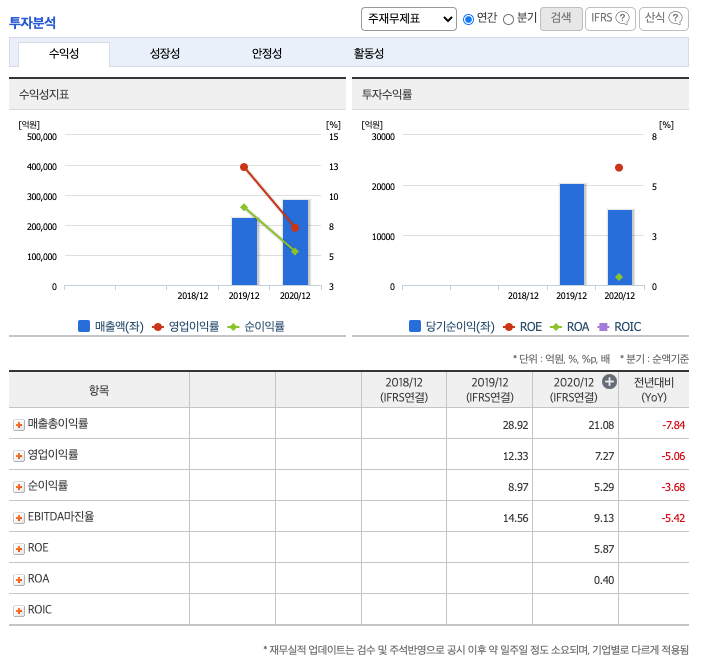Click the -5.06 YoY value
Image resolution: width=701 pixels, height=665 pixels.
pos(673,456)
